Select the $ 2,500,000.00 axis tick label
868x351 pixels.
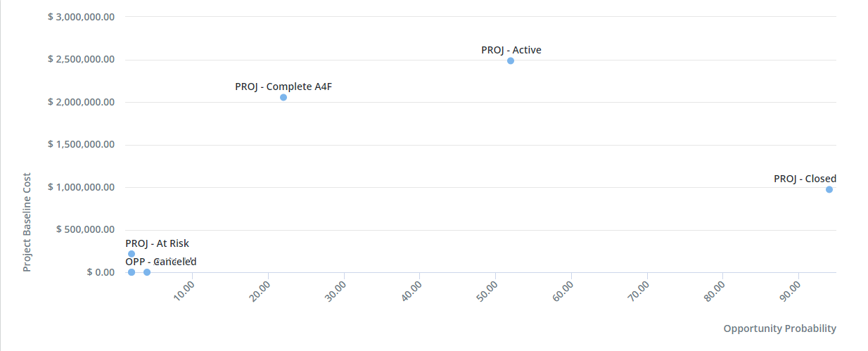(81, 59)
